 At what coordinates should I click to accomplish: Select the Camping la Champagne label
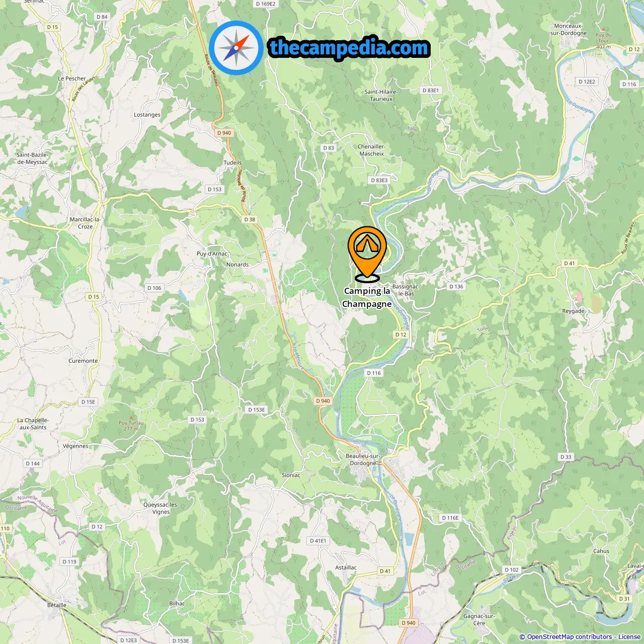tap(367, 297)
